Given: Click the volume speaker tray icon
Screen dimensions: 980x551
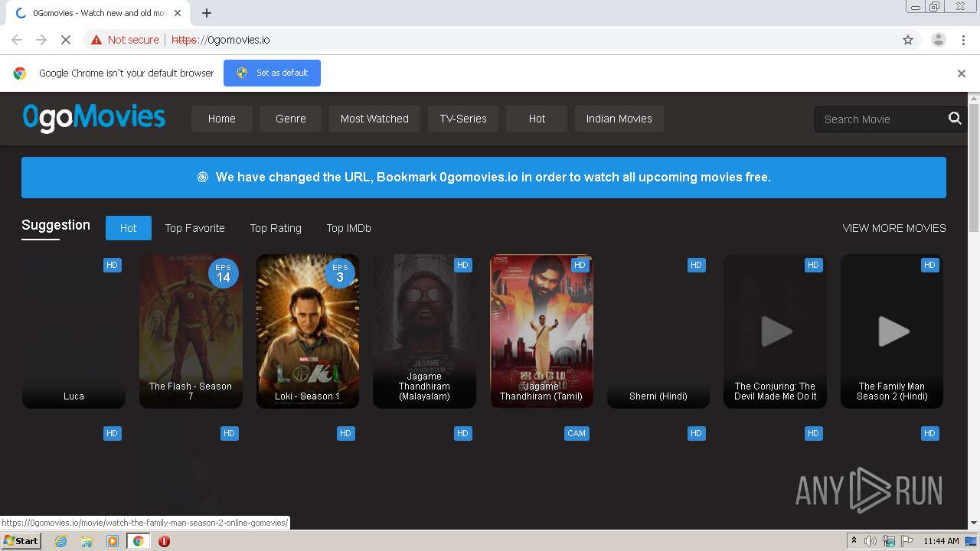Looking at the screenshot, I should pos(871,541).
